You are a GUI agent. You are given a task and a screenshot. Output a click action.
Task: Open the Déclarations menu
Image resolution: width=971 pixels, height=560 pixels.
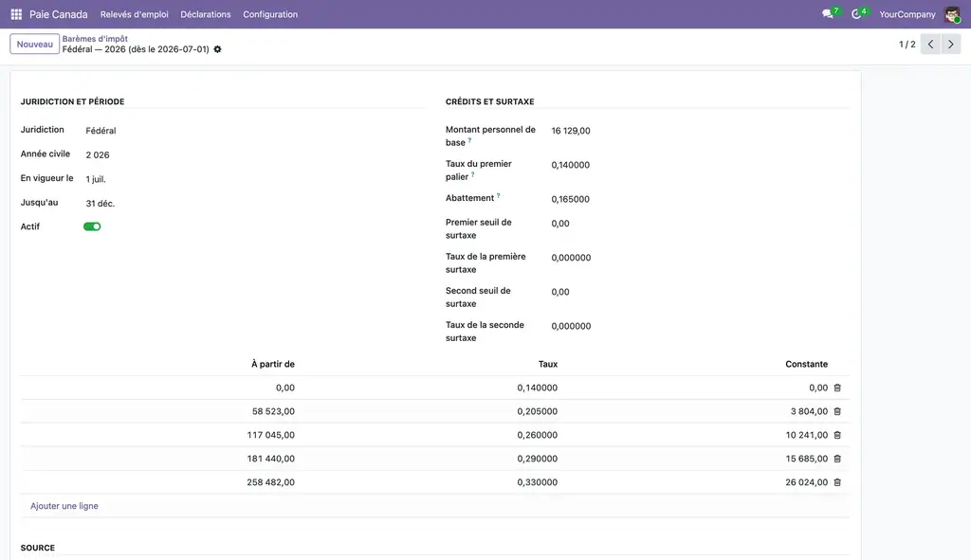point(206,14)
